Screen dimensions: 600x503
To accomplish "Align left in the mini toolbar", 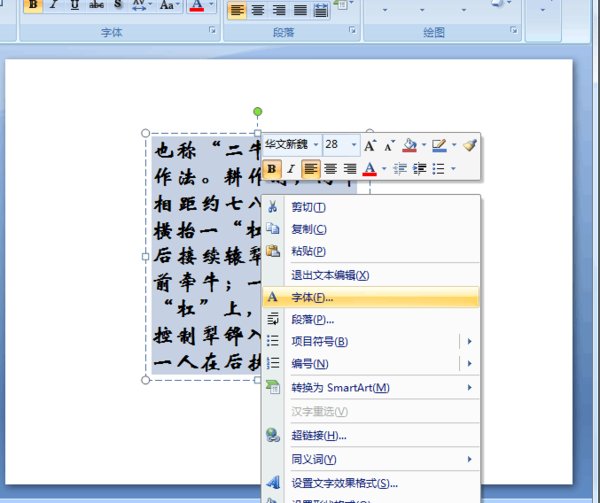I will coord(311,169).
